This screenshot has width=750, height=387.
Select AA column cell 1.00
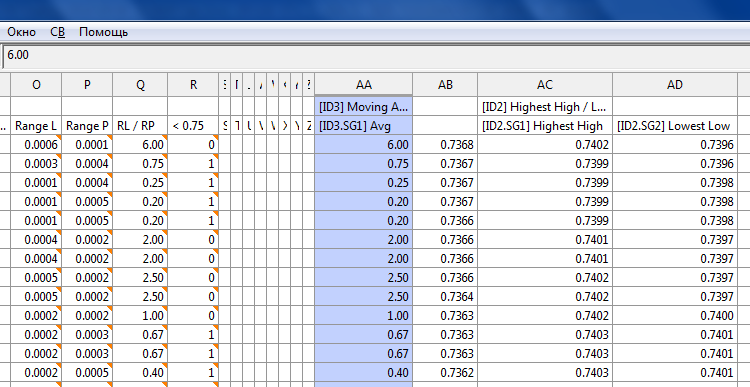click(364, 316)
